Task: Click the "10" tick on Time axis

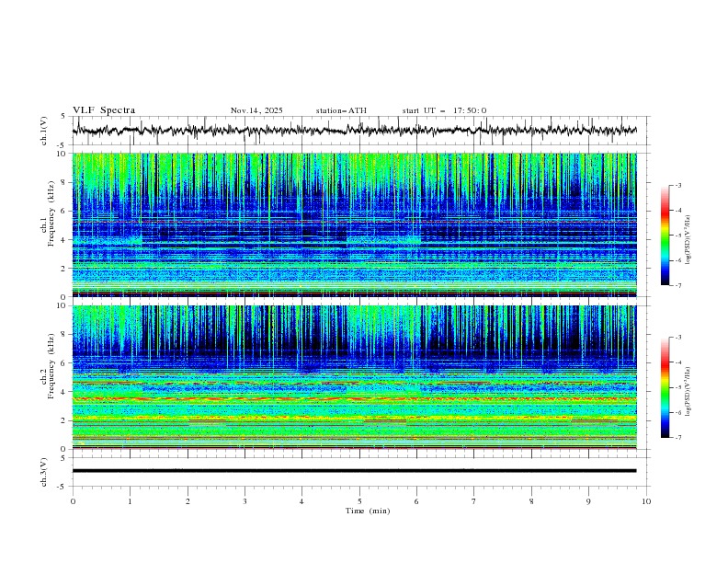Action: click(x=646, y=501)
